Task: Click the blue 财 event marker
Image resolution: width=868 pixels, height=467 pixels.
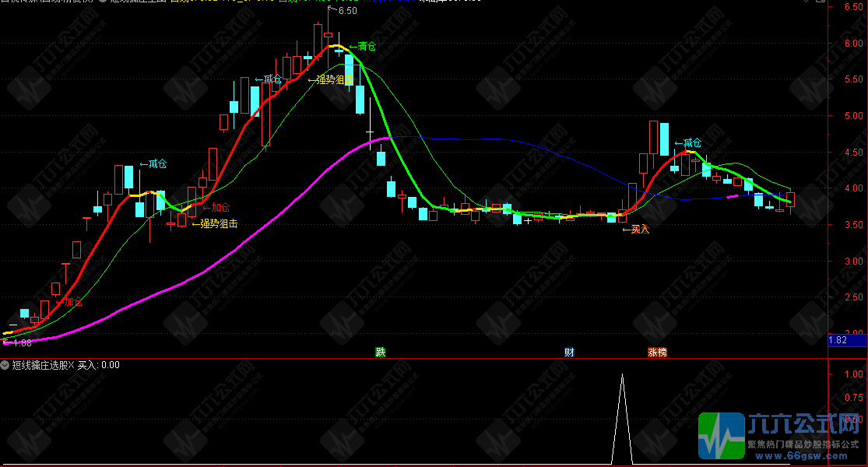Action: [569, 352]
